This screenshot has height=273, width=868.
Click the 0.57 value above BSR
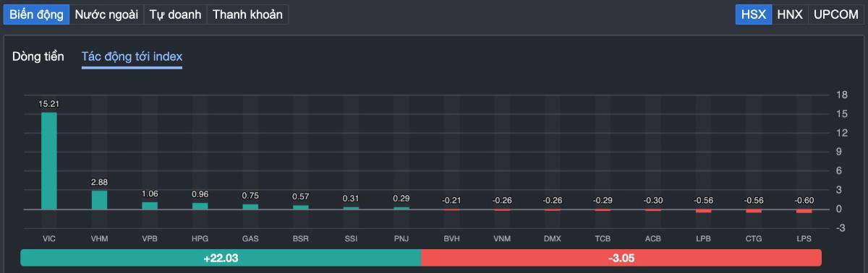pyautogui.click(x=301, y=197)
